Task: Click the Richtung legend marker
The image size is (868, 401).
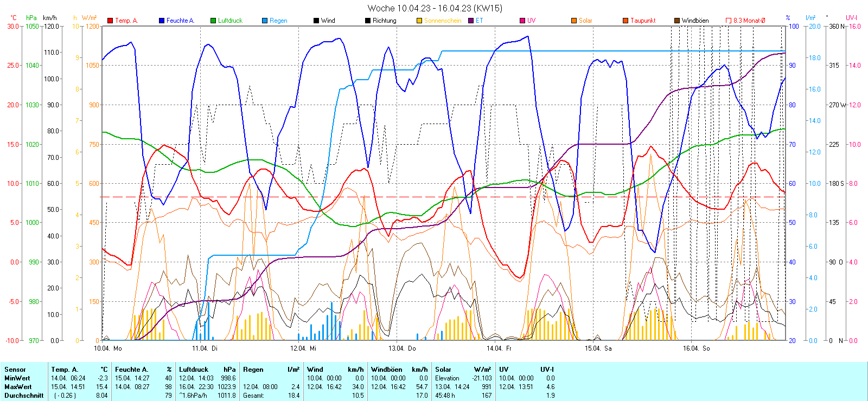Action: (368, 21)
